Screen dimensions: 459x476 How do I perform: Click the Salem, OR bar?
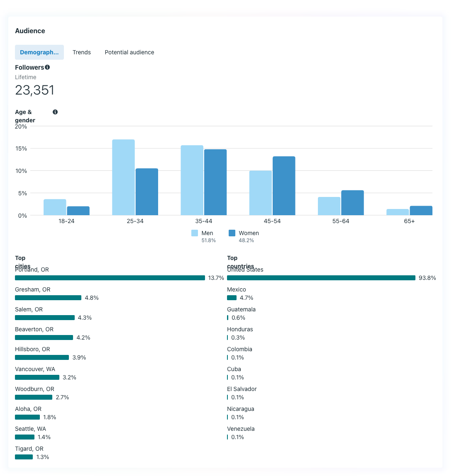[45, 318]
